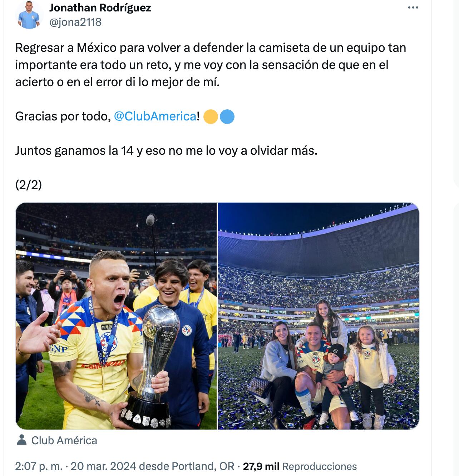Click the "Gracias por todo," text

coord(63,116)
